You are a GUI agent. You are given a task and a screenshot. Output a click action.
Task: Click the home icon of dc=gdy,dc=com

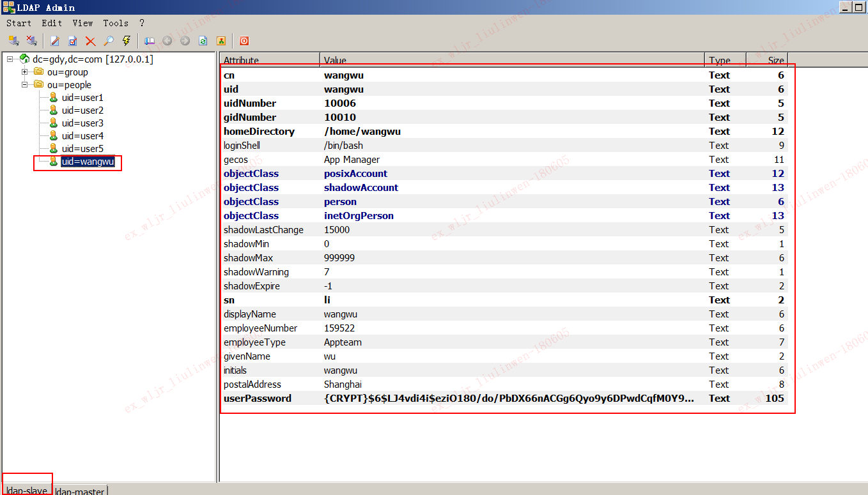coord(24,59)
